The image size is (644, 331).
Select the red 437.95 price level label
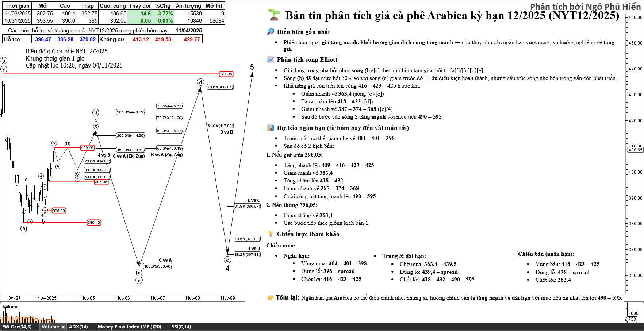(226, 74)
